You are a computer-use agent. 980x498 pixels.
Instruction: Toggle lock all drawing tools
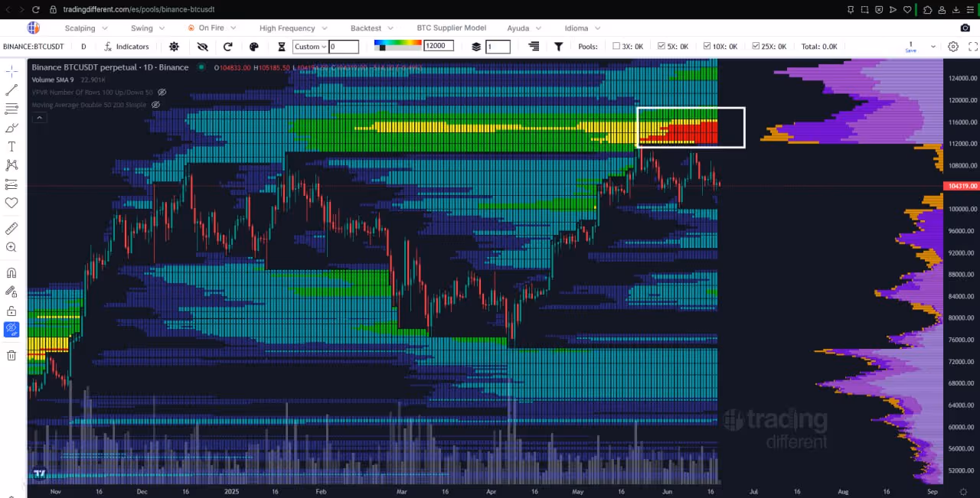pyautogui.click(x=11, y=311)
